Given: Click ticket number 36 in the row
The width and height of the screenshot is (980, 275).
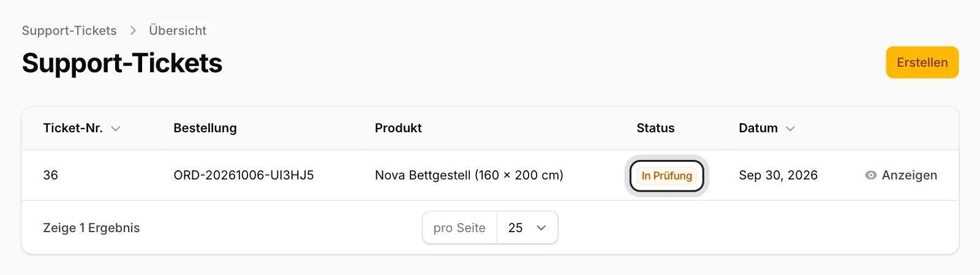Looking at the screenshot, I should (x=51, y=175).
